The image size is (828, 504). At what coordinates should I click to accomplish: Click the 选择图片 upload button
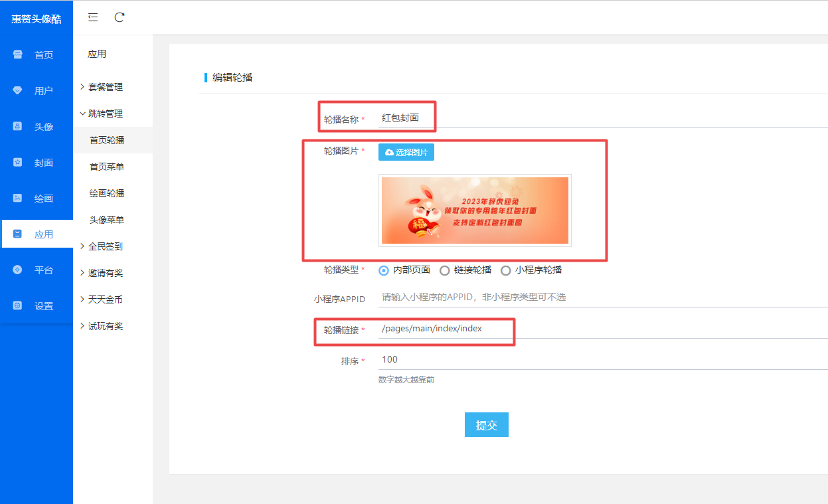(406, 152)
